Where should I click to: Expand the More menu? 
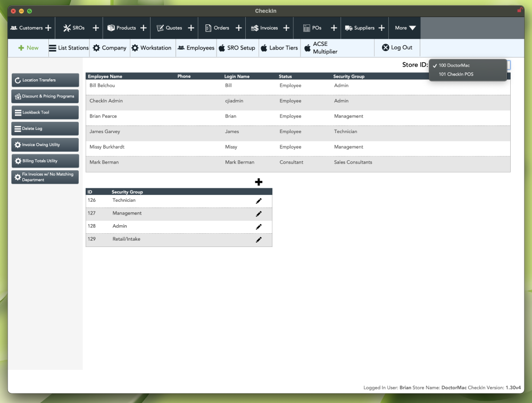pyautogui.click(x=405, y=28)
